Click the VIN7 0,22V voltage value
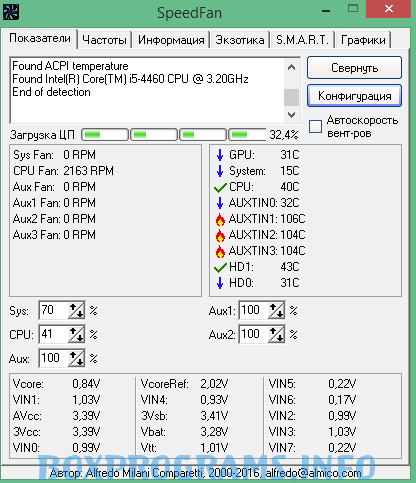This screenshot has height=483, width=416. click(342, 448)
